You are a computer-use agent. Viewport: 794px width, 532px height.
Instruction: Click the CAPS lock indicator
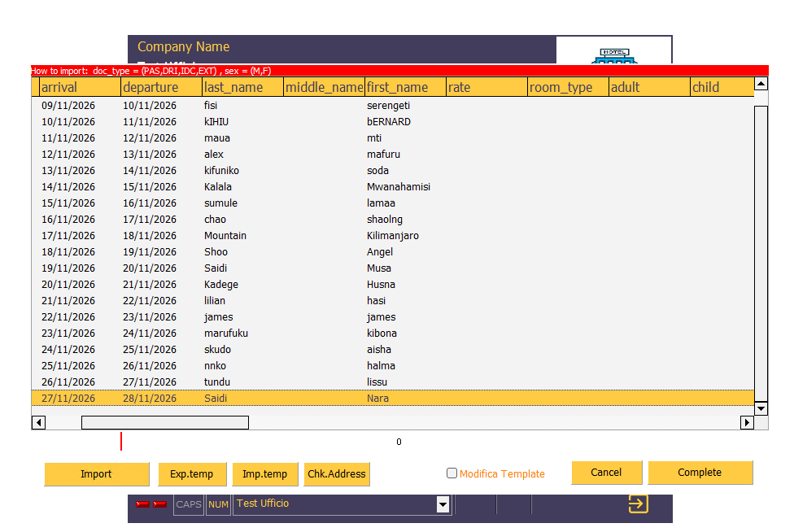click(x=189, y=504)
